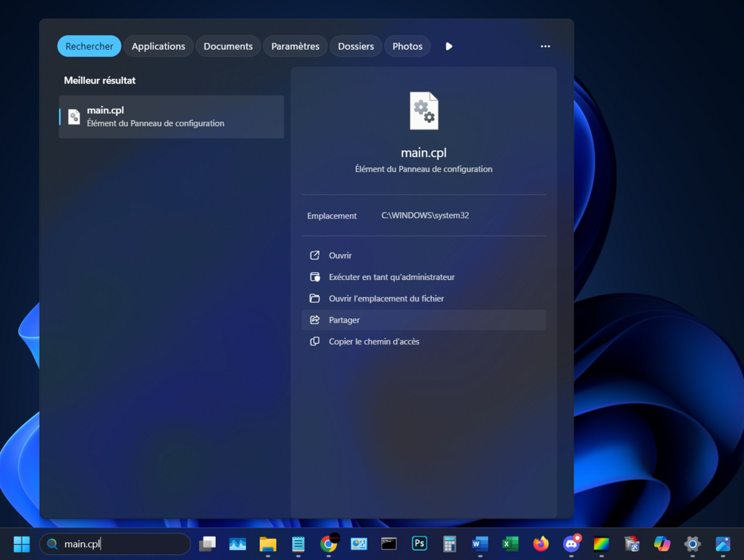Open Settings gear in the taskbar
This screenshot has height=560, width=744.
click(693, 544)
